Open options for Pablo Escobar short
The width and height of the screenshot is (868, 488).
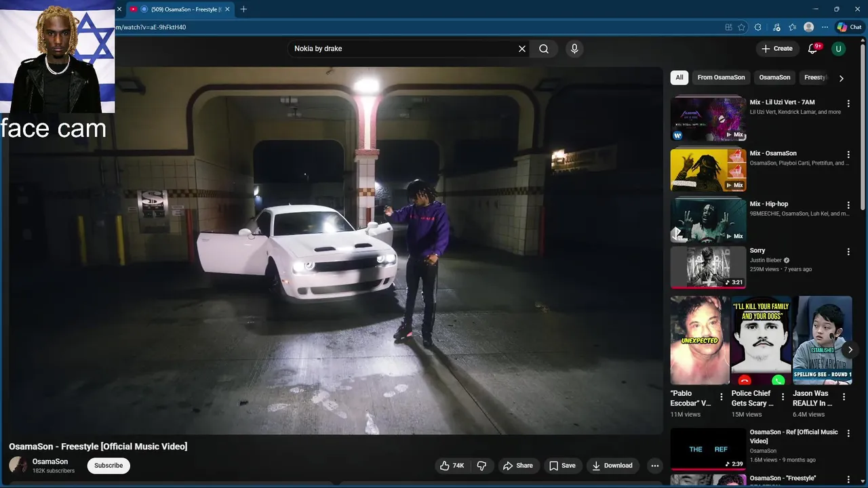tap(721, 396)
